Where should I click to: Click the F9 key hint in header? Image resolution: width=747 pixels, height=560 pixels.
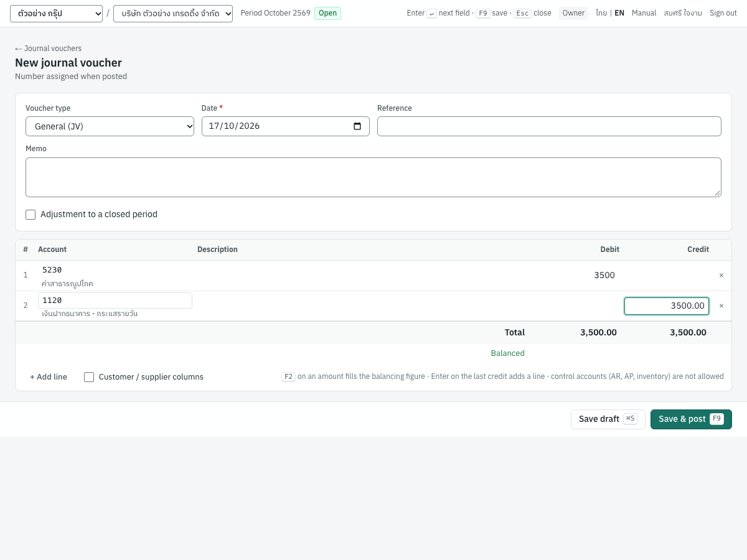click(x=483, y=13)
